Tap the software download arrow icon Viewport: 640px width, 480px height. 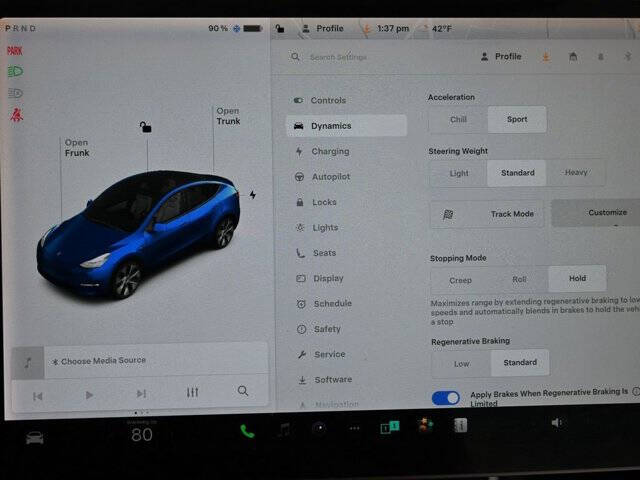click(x=546, y=57)
